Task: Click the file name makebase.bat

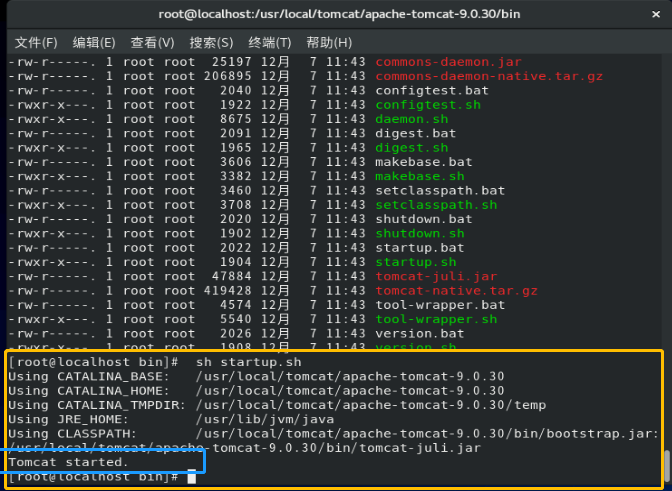Action: tap(424, 162)
